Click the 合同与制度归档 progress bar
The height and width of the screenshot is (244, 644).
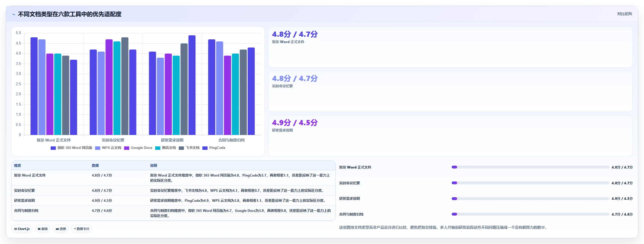[530, 214]
